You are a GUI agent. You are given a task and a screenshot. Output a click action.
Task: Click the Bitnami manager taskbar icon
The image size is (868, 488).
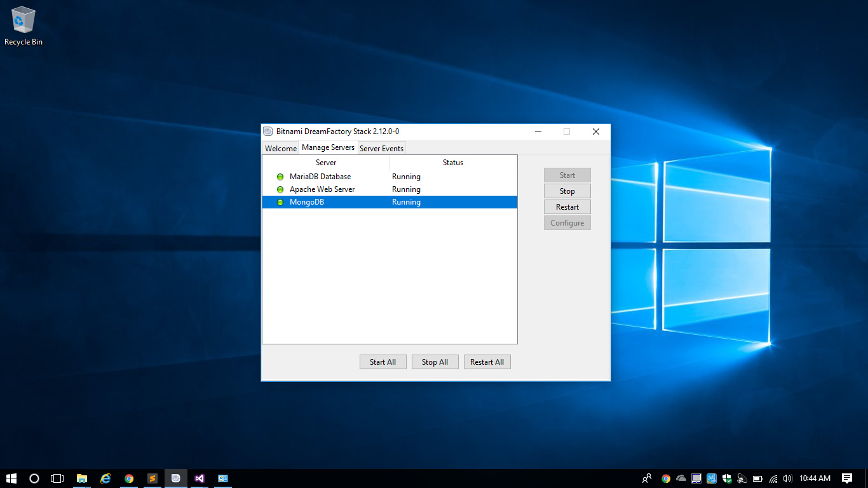(x=176, y=478)
